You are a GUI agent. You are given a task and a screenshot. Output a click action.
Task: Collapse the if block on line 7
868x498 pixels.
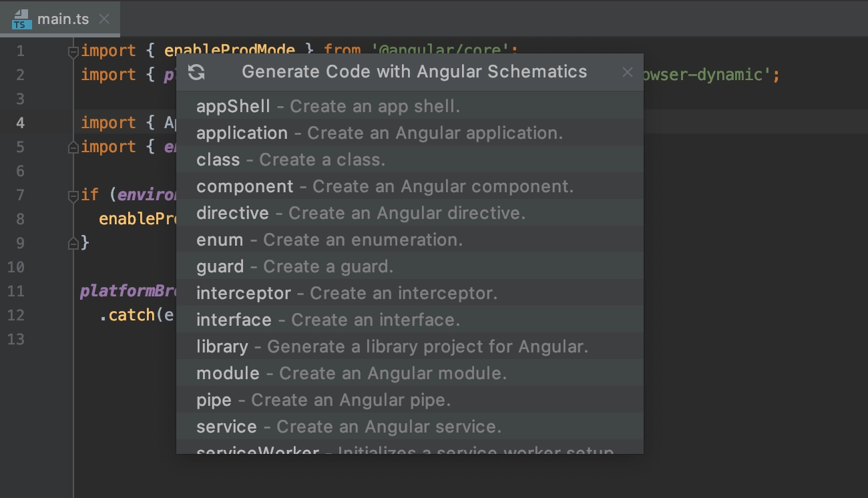(73, 196)
